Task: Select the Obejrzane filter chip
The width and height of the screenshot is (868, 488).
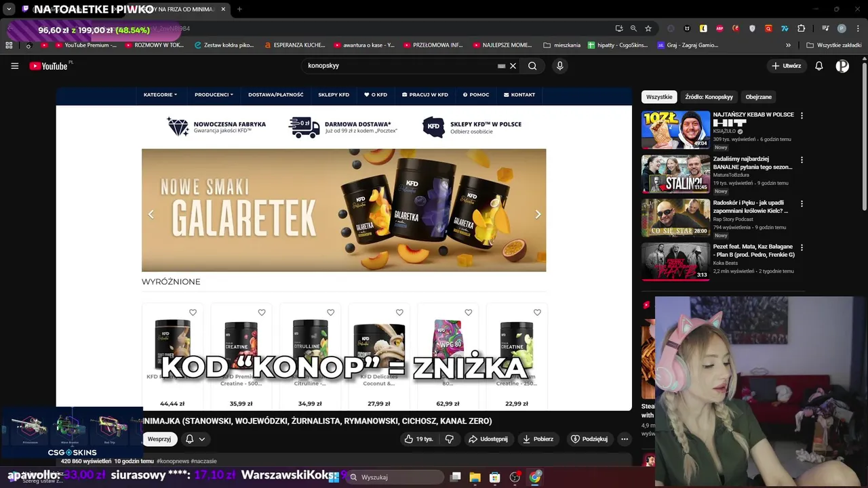Action: pos(759,97)
